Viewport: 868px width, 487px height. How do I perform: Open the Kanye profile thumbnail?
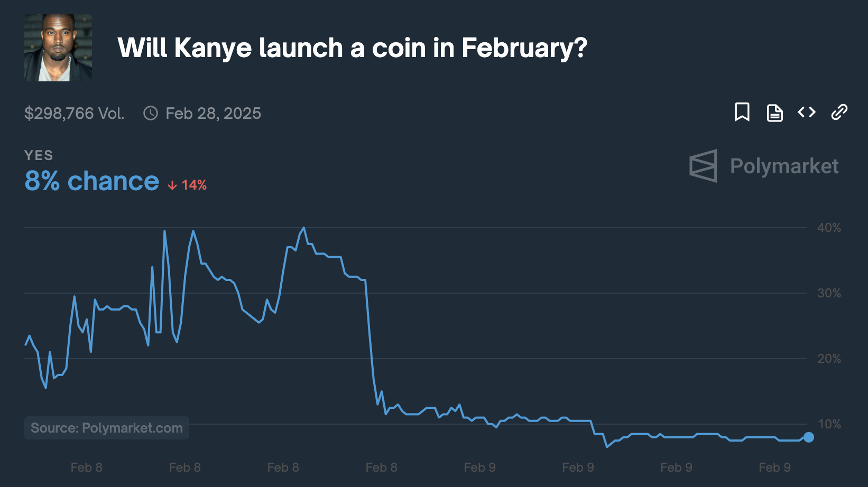point(58,48)
